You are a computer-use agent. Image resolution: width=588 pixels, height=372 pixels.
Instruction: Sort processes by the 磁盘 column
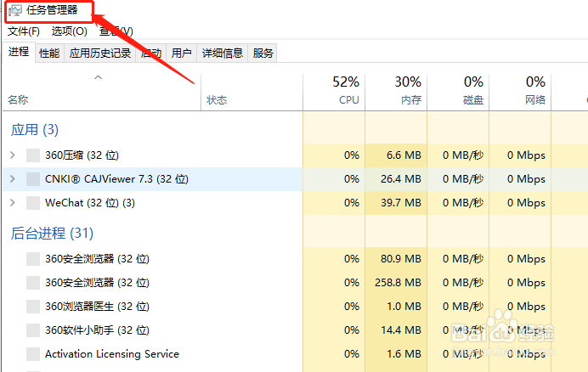tap(458, 93)
